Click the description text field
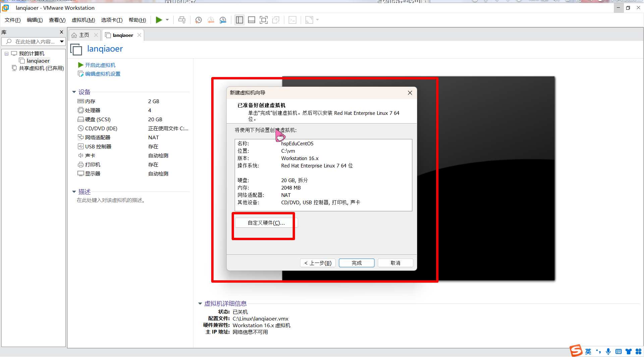This screenshot has width=644, height=357. tap(111, 200)
